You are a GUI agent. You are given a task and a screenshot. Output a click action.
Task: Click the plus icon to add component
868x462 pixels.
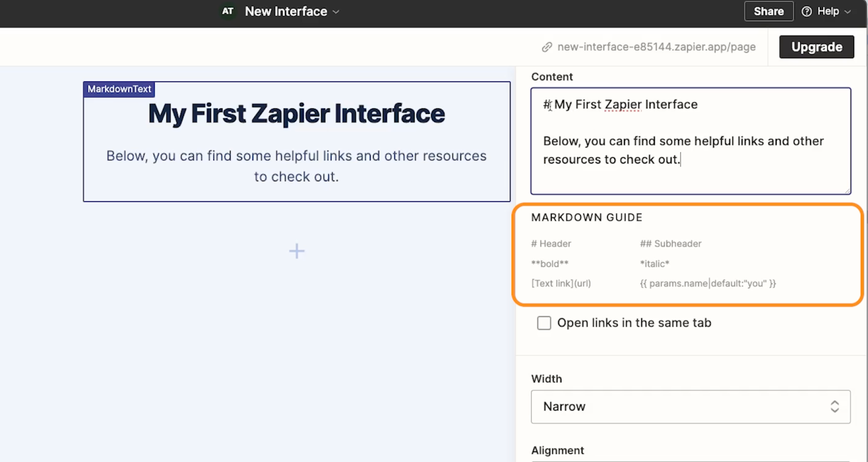click(x=297, y=251)
